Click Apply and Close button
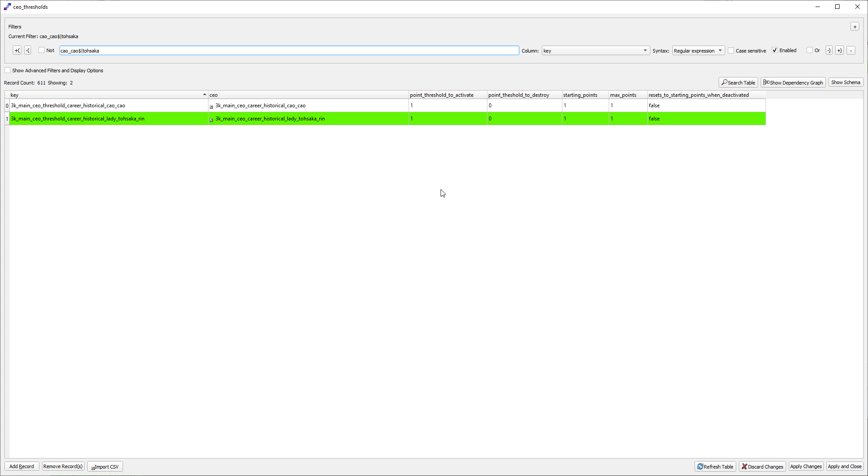The width and height of the screenshot is (868, 476). pyautogui.click(x=844, y=466)
